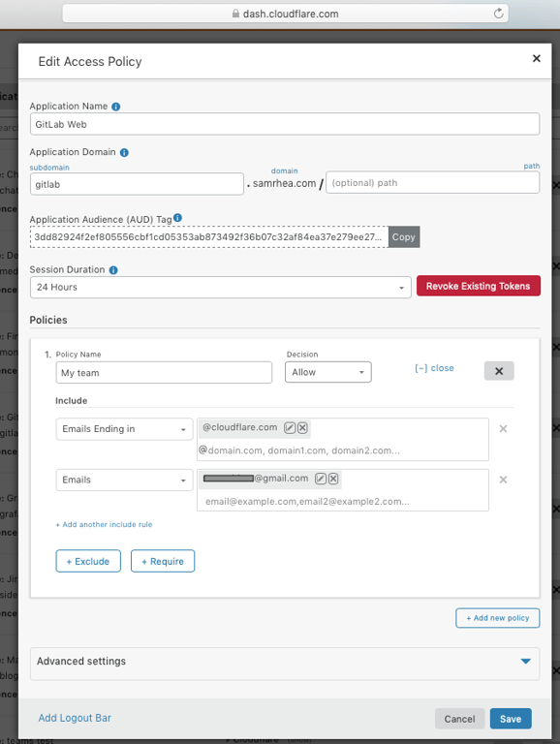560x744 pixels.
Task: Edit the @cloudflare.com tag pencil icon
Action: [x=290, y=428]
